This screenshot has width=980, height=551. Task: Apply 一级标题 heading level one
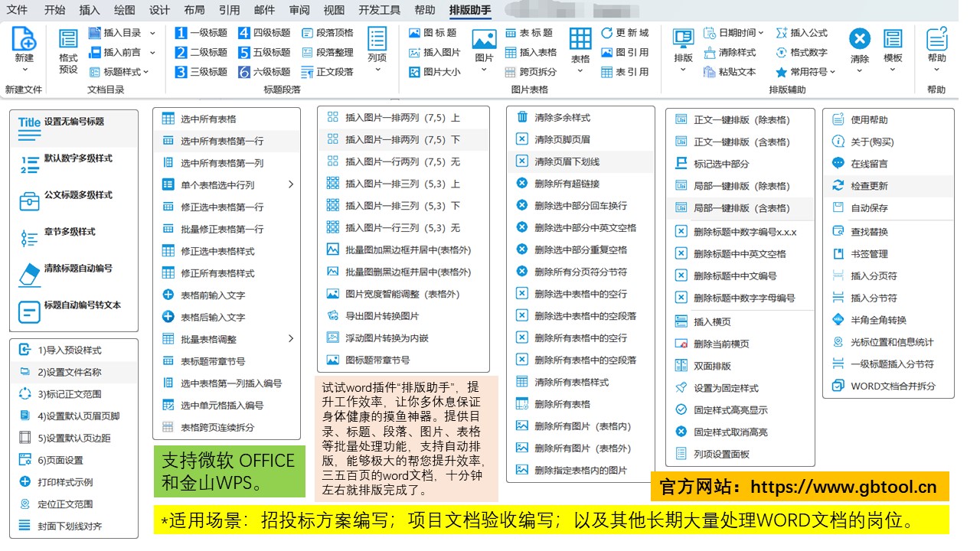[x=201, y=33]
